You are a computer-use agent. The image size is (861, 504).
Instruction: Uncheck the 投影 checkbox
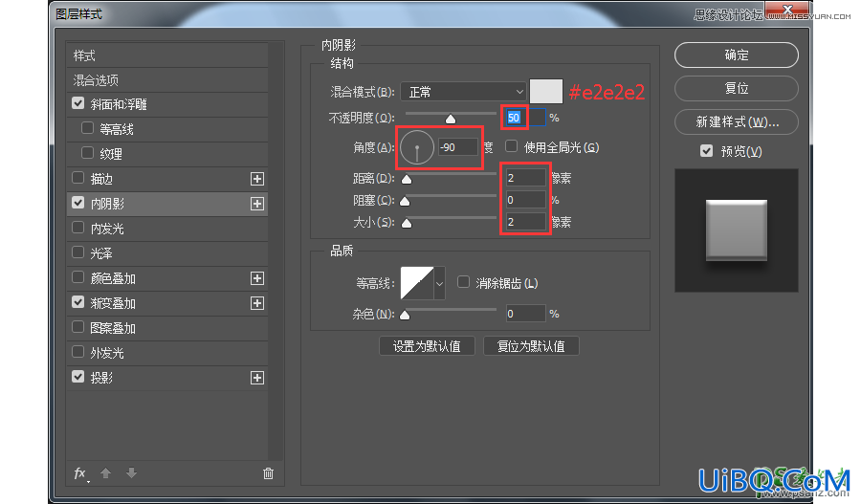pos(78,377)
